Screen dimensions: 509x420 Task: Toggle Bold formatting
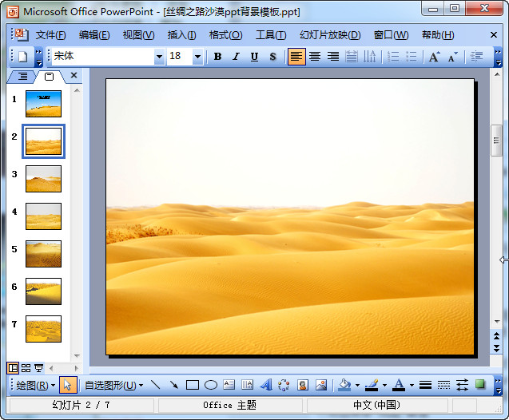point(217,57)
